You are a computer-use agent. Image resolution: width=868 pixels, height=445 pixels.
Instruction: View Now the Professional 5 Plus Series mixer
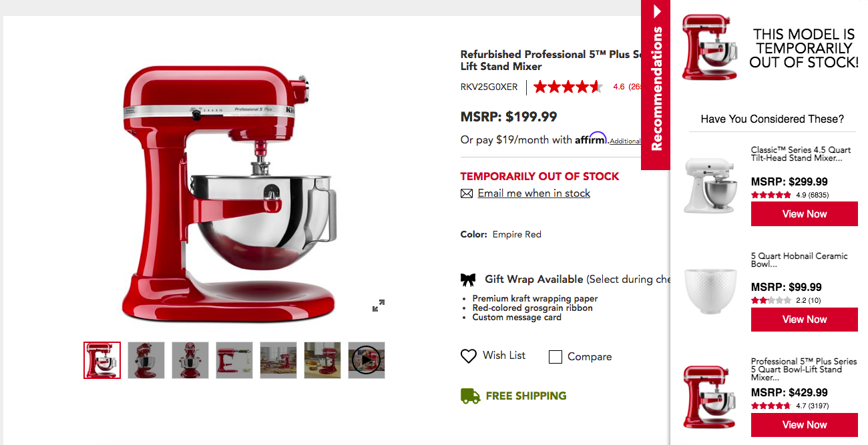tap(805, 425)
